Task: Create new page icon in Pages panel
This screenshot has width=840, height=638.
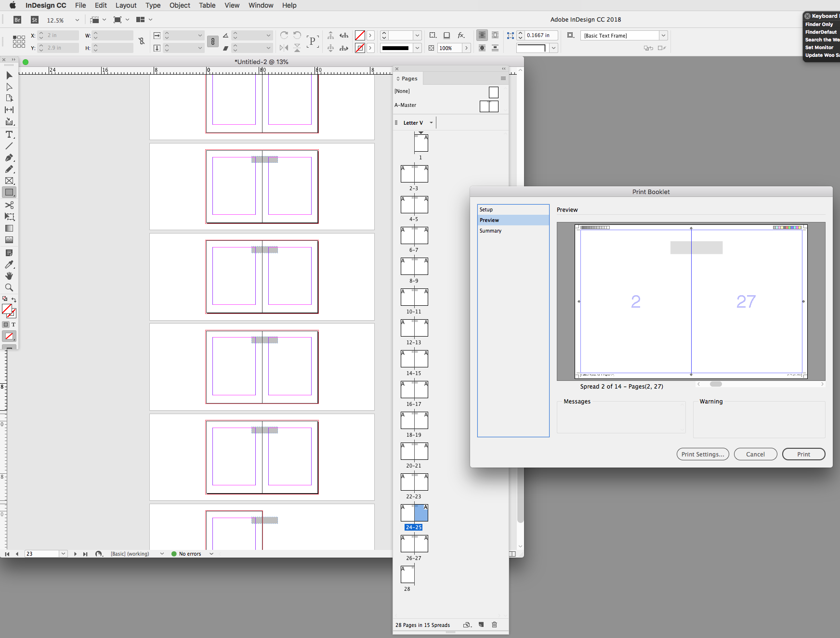Action: (481, 625)
